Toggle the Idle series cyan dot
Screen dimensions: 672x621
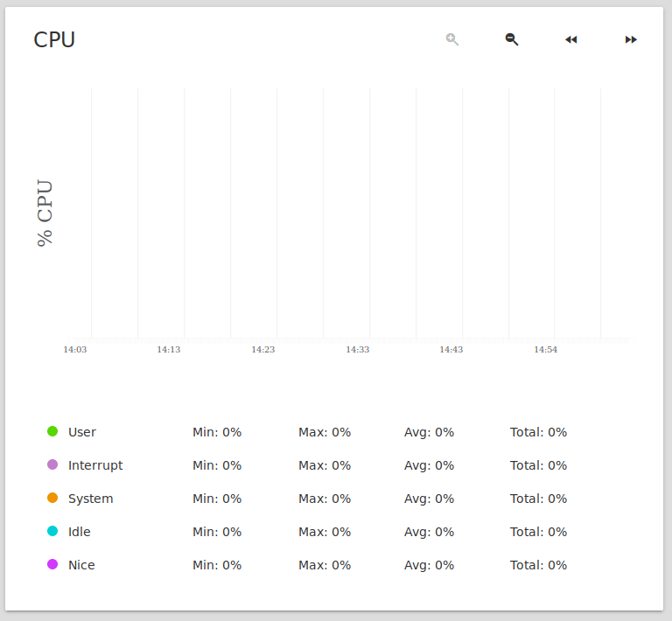tap(52, 531)
